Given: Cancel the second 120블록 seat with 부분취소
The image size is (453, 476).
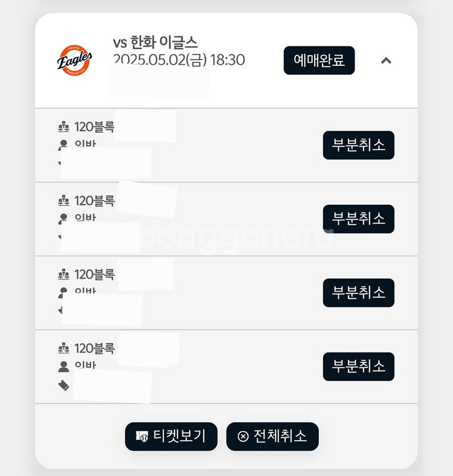Looking at the screenshot, I should tap(359, 219).
